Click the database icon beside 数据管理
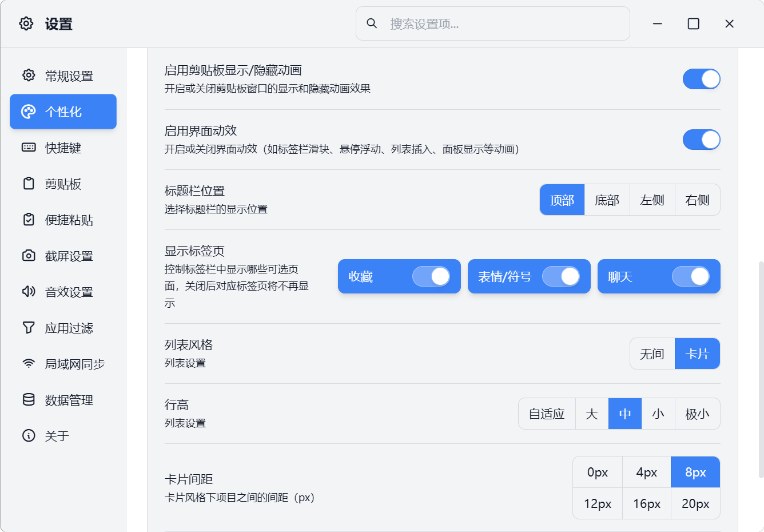Screen dimensions: 764x532 [29, 399]
